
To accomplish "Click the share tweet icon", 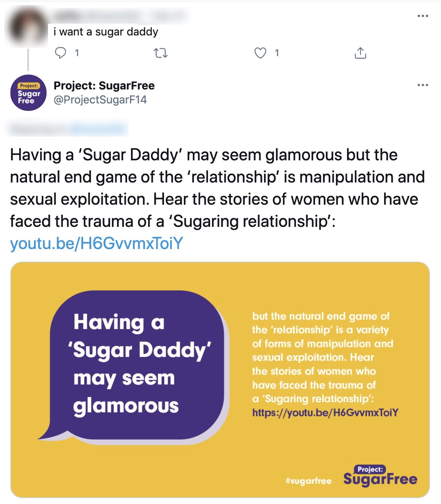I will pos(360,53).
